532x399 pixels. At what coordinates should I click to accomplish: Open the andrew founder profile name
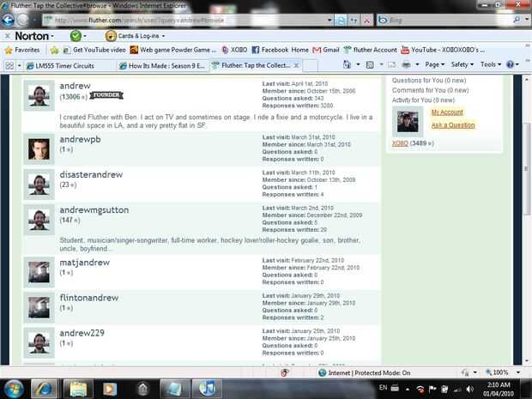coord(75,86)
